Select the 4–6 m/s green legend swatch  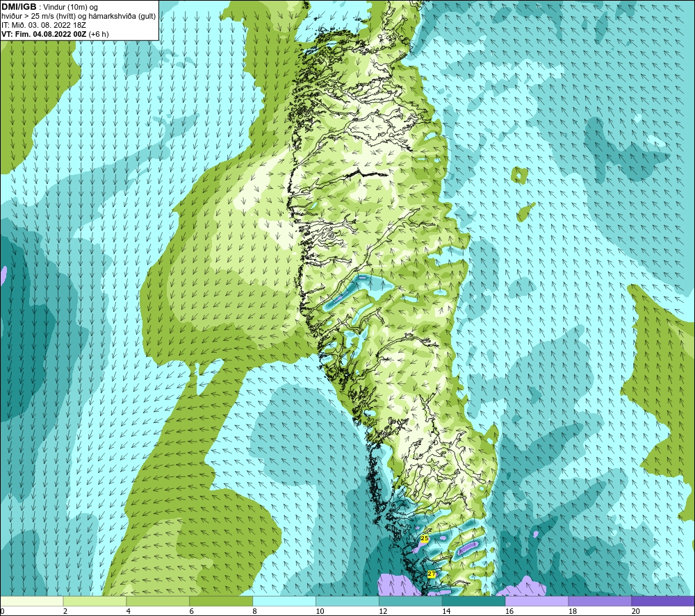pos(158,601)
